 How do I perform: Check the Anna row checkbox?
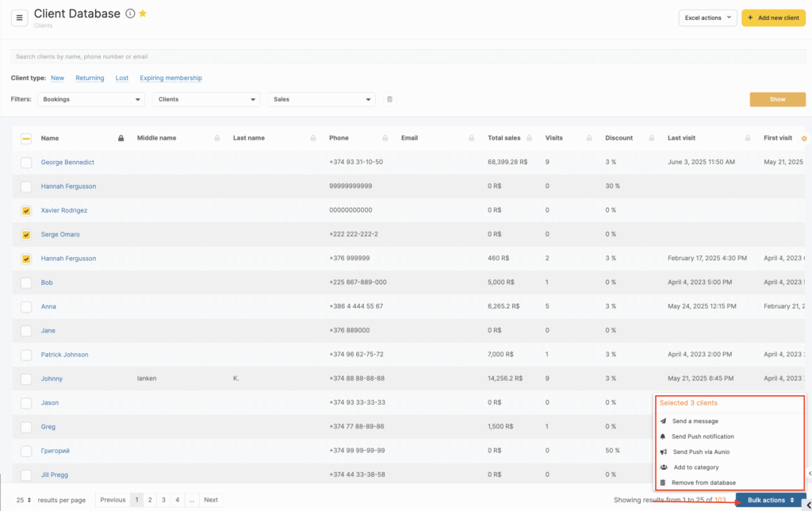26,307
